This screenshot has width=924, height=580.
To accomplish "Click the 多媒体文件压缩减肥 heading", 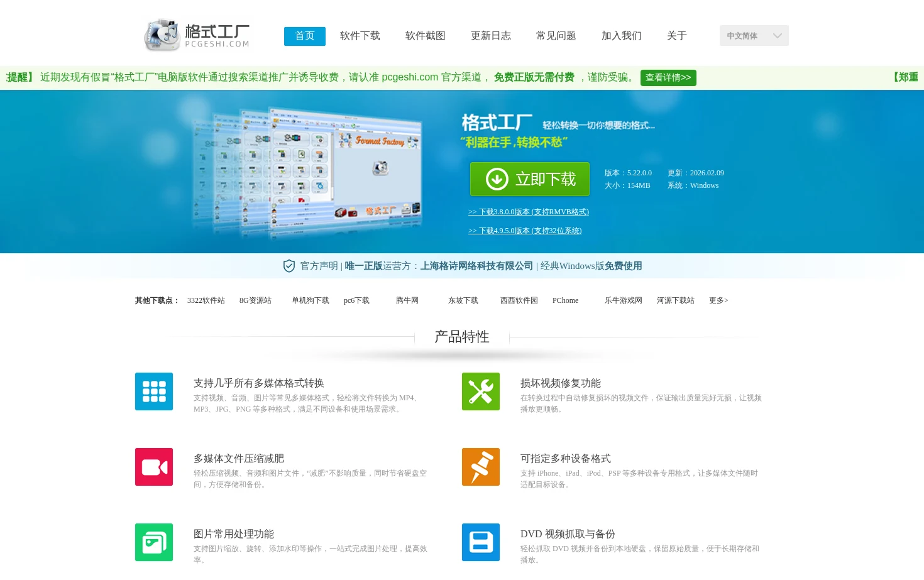I will pos(239,459).
